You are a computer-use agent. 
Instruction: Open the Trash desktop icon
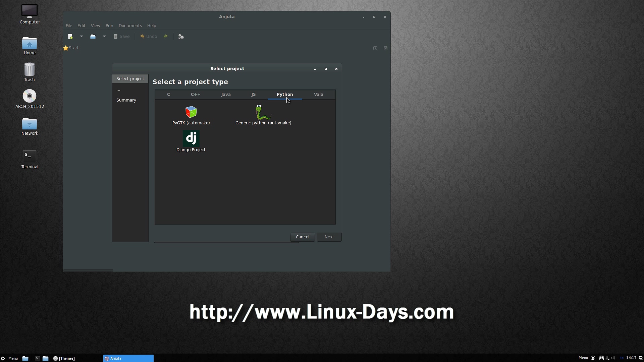pyautogui.click(x=30, y=72)
